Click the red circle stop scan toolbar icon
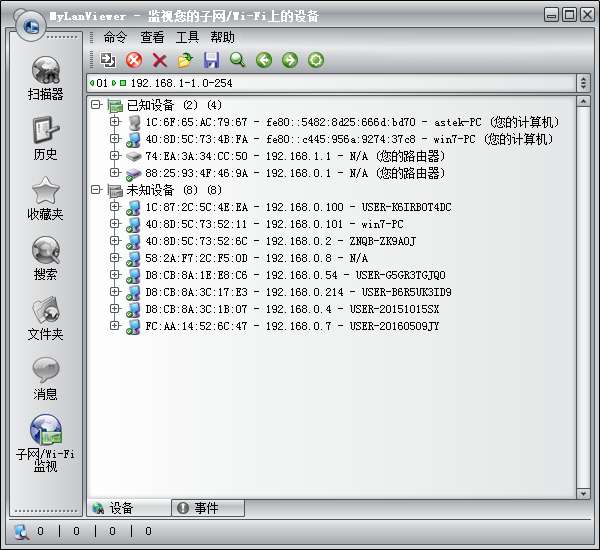The image size is (600, 550). [x=134, y=61]
